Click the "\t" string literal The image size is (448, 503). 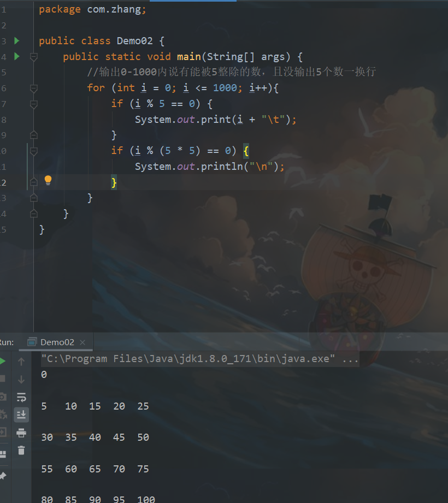pos(273,120)
